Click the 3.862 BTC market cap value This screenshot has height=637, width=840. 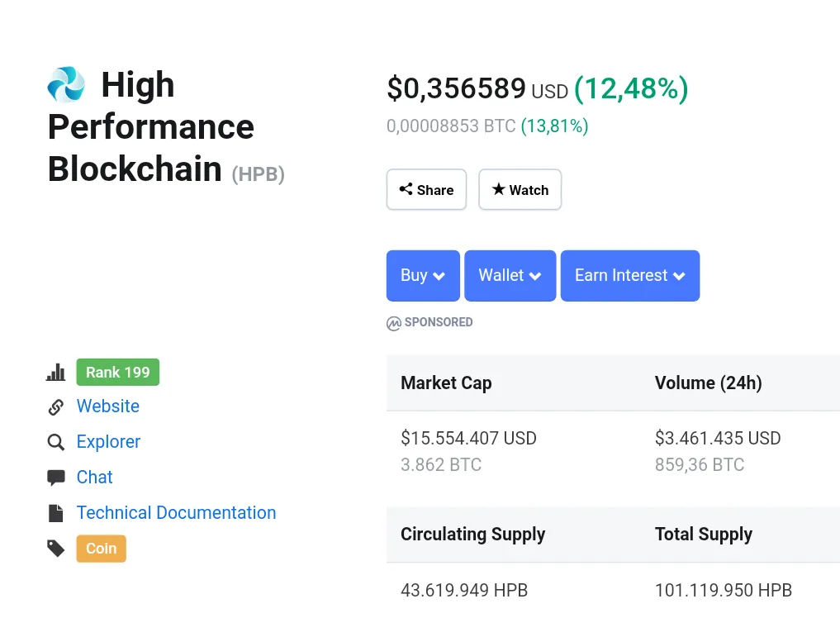pos(441,464)
